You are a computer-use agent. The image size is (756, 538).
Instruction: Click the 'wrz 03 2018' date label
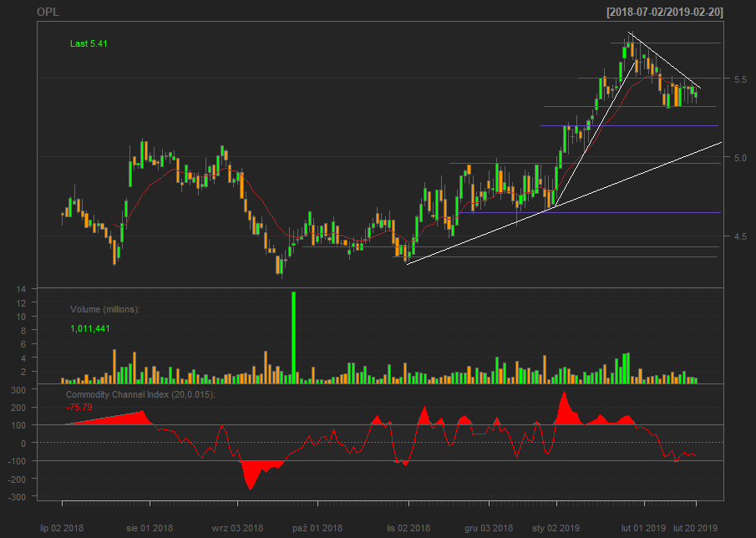pyautogui.click(x=237, y=528)
